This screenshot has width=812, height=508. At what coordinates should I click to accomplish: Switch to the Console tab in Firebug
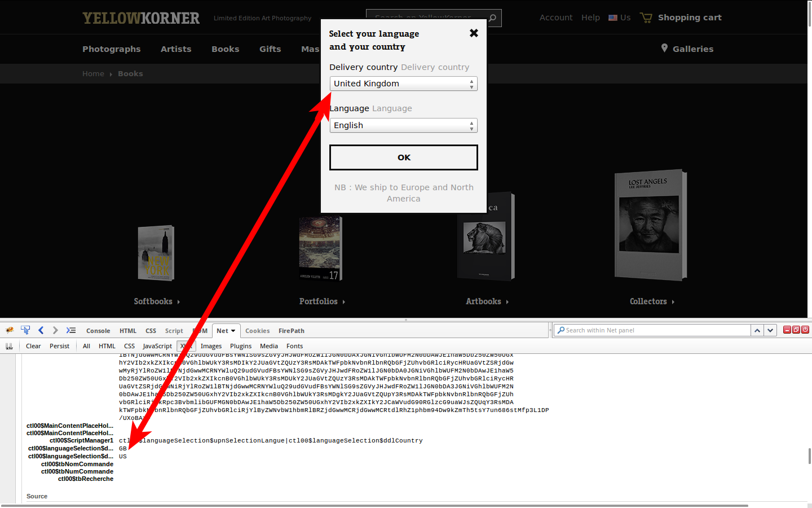click(98, 331)
